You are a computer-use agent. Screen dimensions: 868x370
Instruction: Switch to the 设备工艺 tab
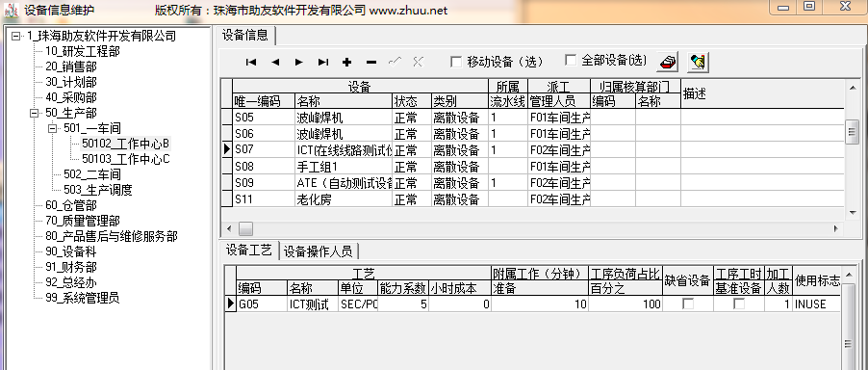point(248,251)
